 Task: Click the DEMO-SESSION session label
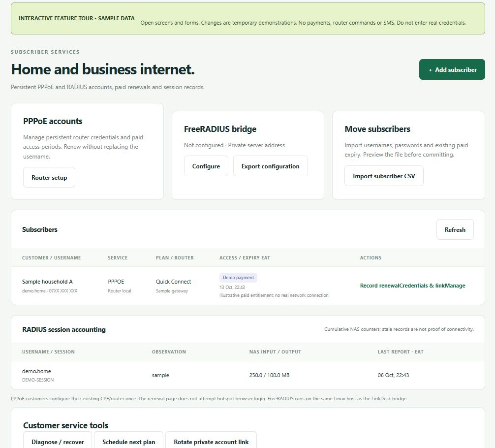click(38, 380)
